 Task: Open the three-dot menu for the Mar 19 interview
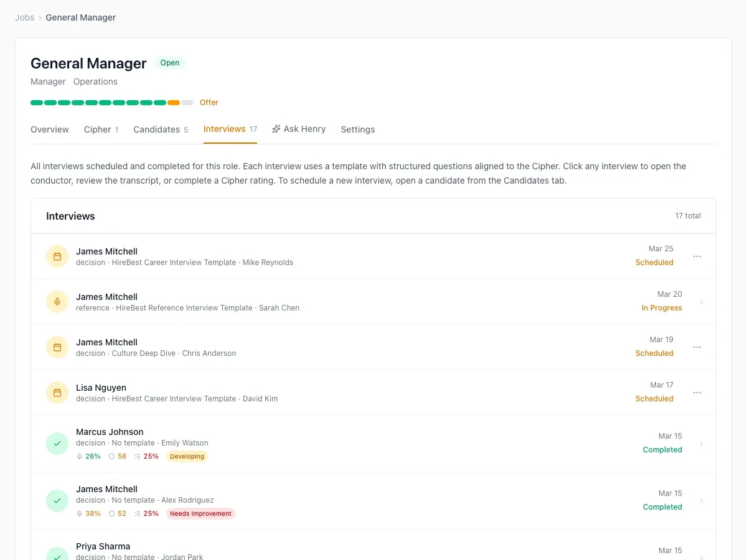tap(697, 347)
